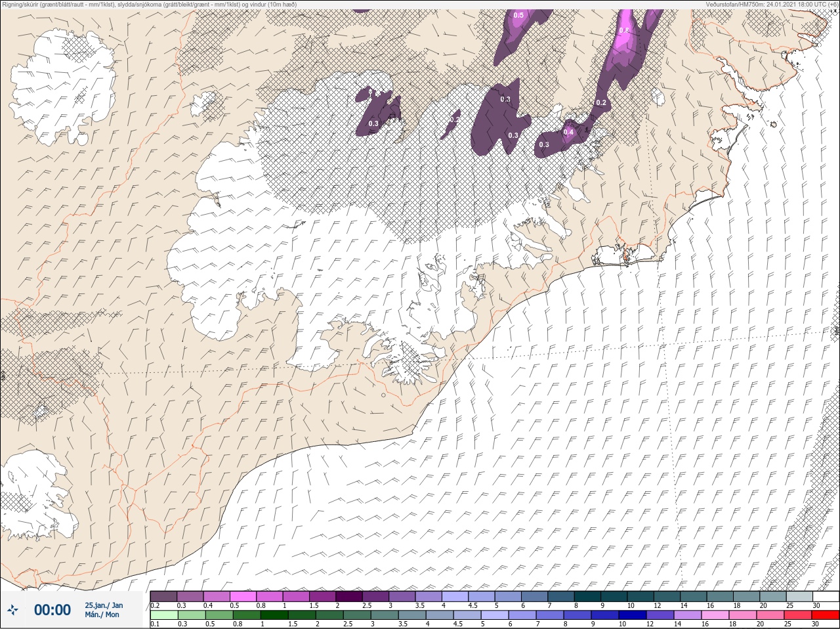Click the 0.4 precipitation value on the map
The height and width of the screenshot is (629, 840).
coord(568,132)
